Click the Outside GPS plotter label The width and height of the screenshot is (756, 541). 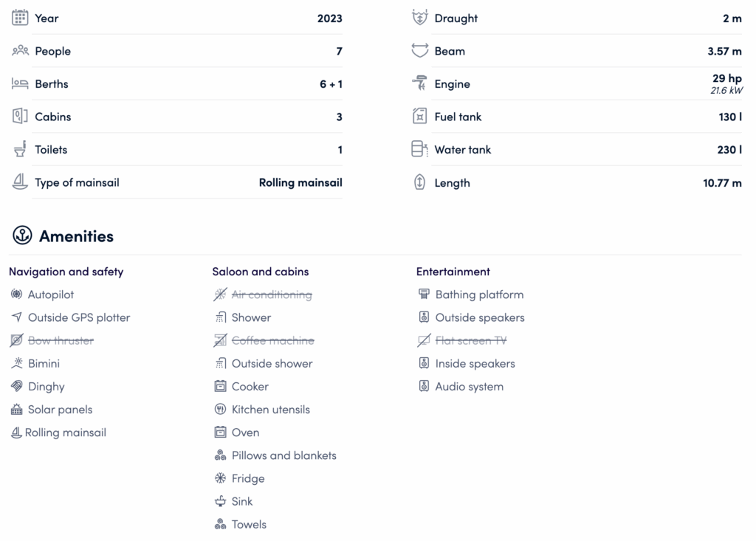pyautogui.click(x=78, y=317)
